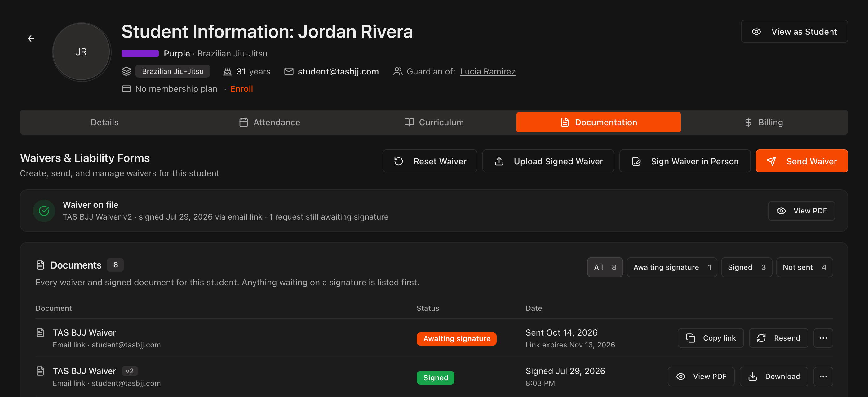Click the calendar icon on Attendance tab
This screenshot has height=397, width=868.
tap(244, 122)
